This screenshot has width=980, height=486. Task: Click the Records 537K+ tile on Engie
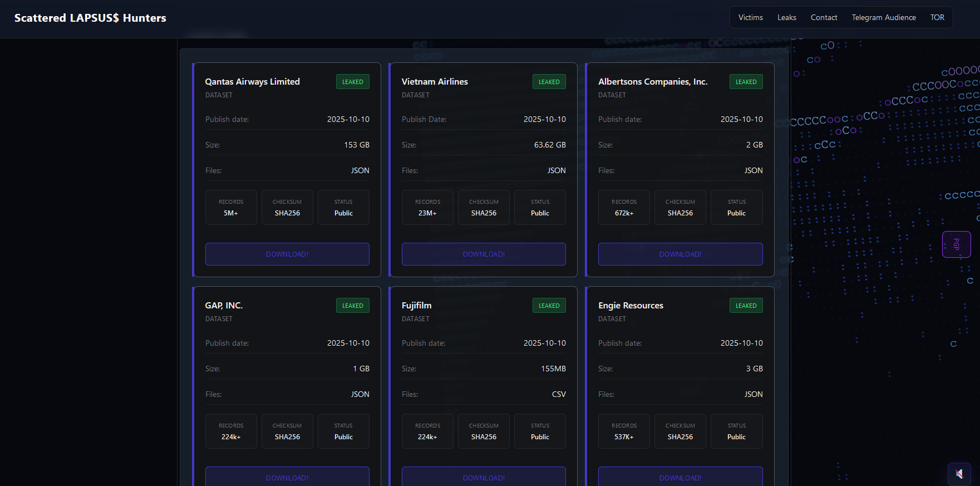point(624,431)
